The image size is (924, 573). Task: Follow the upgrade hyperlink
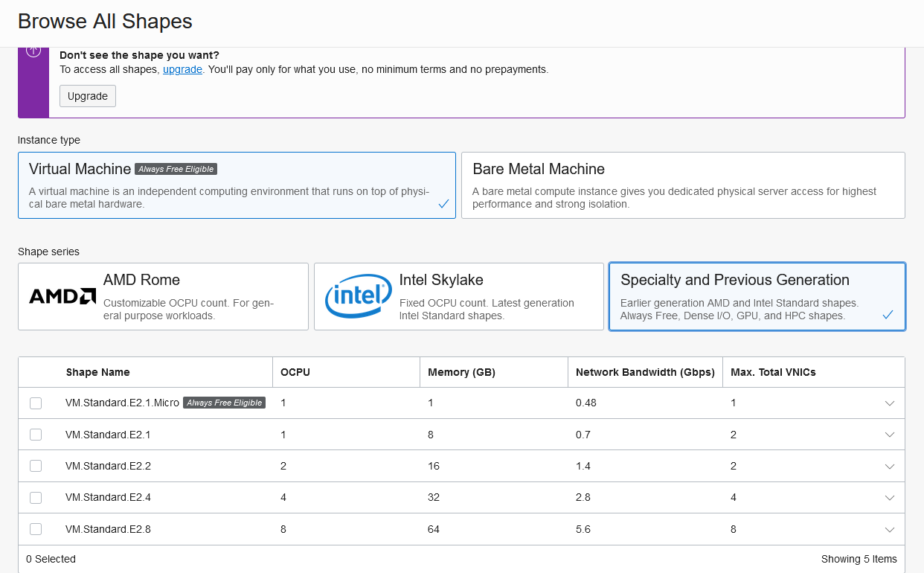point(182,69)
